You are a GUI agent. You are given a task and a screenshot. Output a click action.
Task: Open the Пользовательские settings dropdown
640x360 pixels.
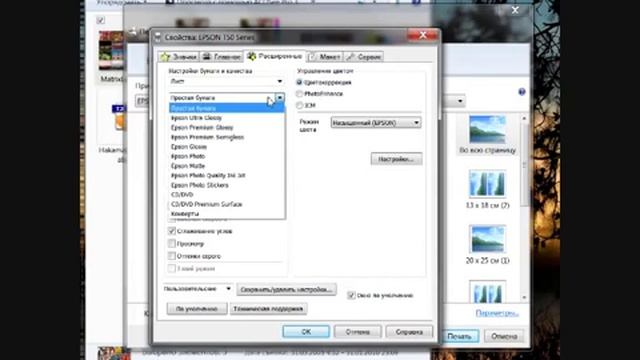click(x=198, y=289)
